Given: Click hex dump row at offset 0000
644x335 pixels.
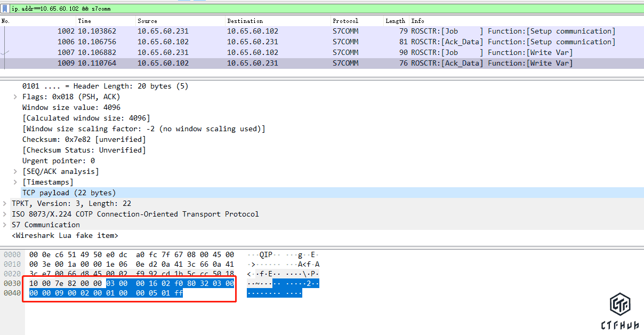Looking at the screenshot, I should (x=131, y=254).
